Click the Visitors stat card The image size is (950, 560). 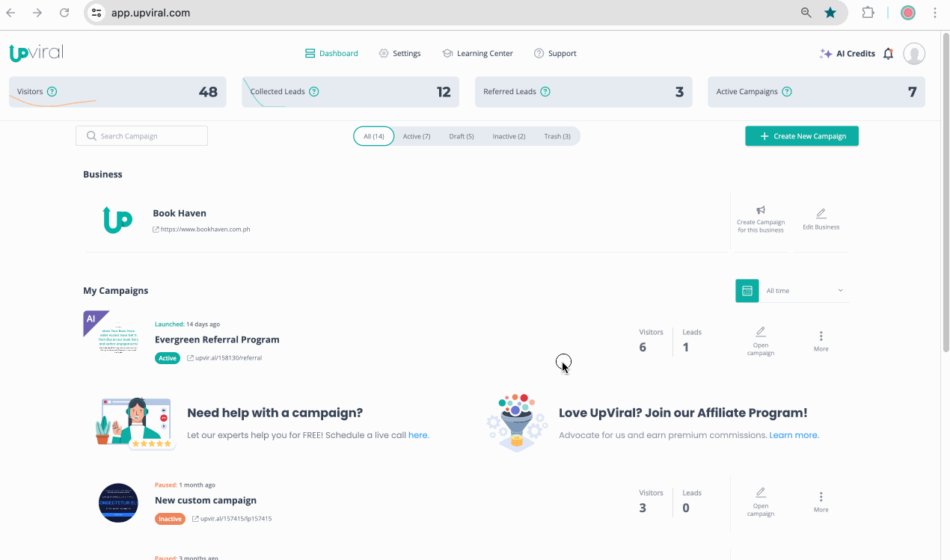coord(117,92)
